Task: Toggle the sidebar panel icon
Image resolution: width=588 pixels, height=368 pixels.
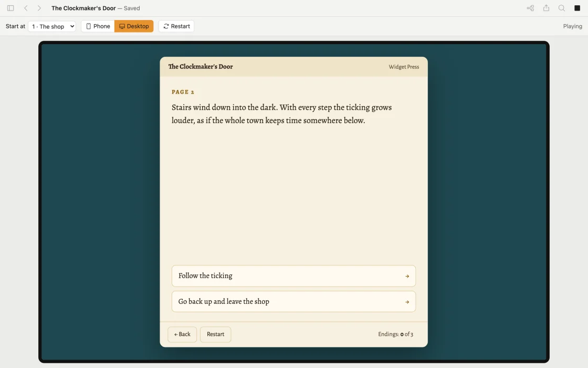Action: pyautogui.click(x=10, y=8)
